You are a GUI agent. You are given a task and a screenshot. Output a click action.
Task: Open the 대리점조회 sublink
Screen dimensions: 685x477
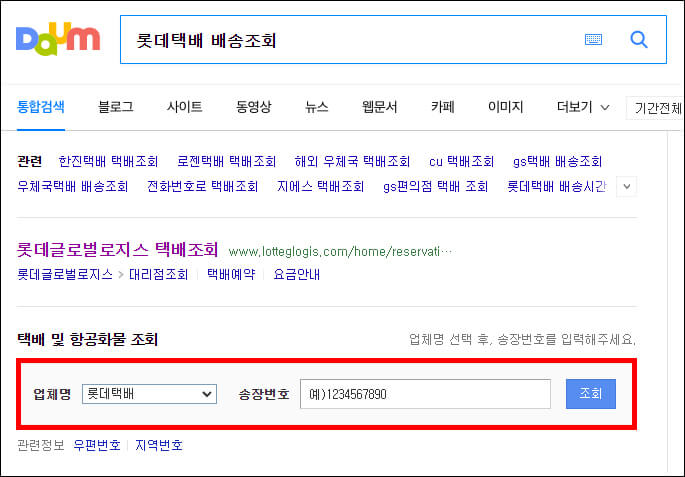click(159, 274)
